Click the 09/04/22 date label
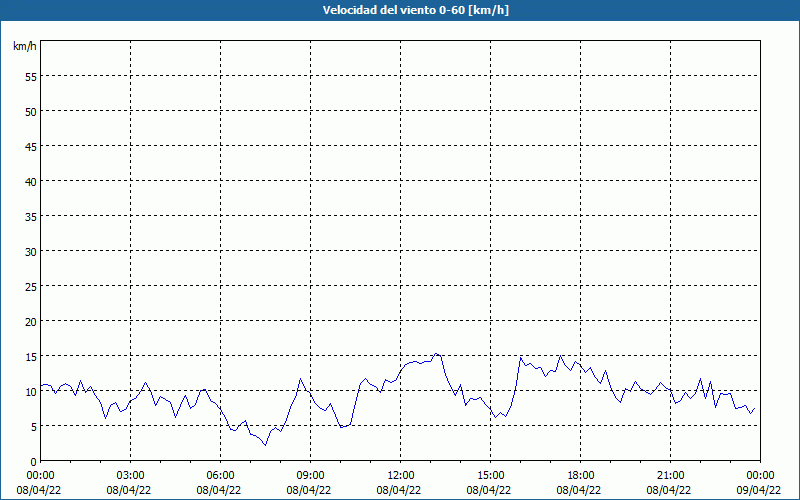 click(x=760, y=490)
